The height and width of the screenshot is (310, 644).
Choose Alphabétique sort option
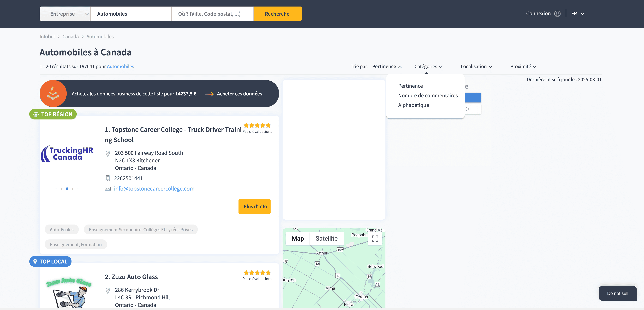tap(414, 105)
